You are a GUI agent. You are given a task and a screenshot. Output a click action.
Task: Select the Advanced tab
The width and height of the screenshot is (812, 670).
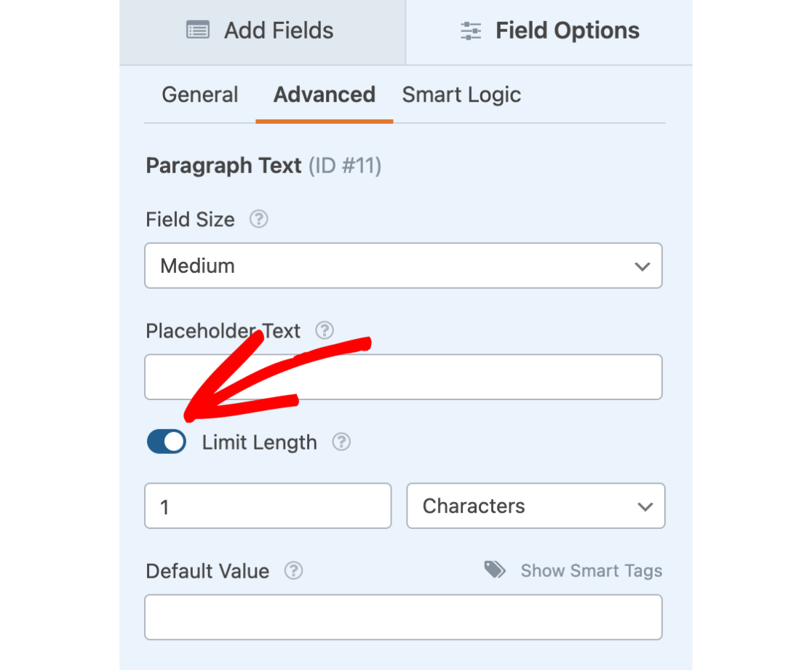point(324,95)
